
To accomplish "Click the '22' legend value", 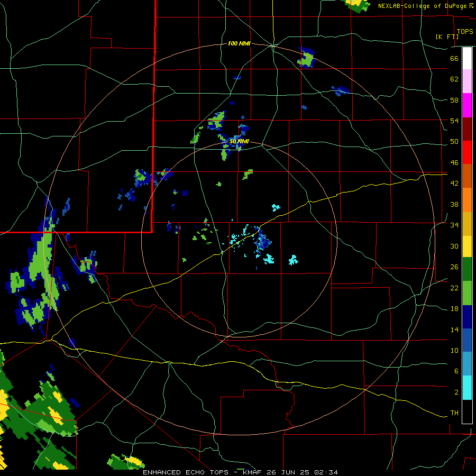I will pyautogui.click(x=454, y=288).
